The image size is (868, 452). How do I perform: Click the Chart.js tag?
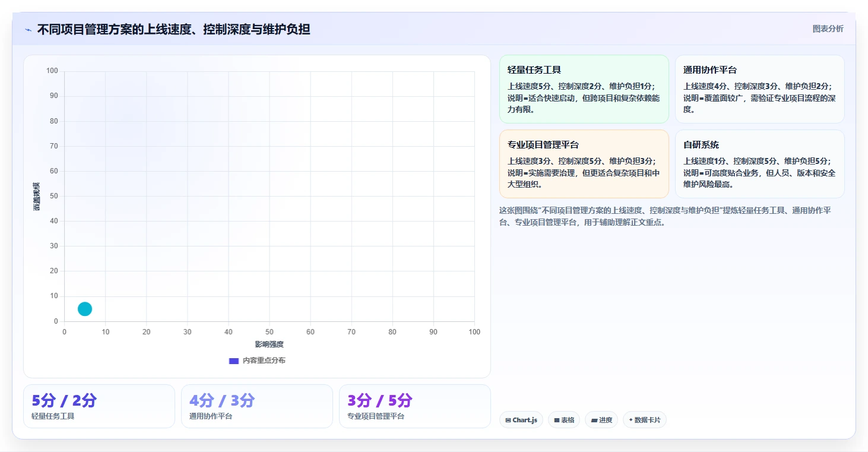pos(521,420)
